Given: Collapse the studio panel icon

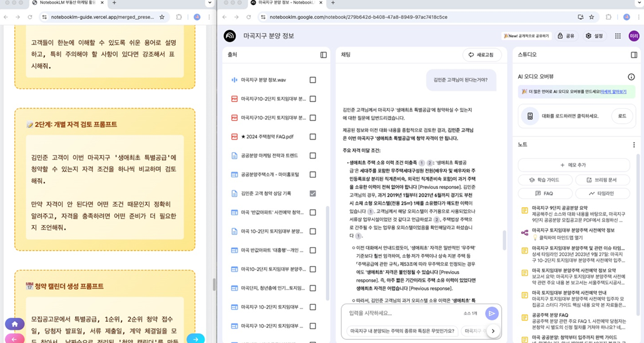Looking at the screenshot, I should (634, 54).
